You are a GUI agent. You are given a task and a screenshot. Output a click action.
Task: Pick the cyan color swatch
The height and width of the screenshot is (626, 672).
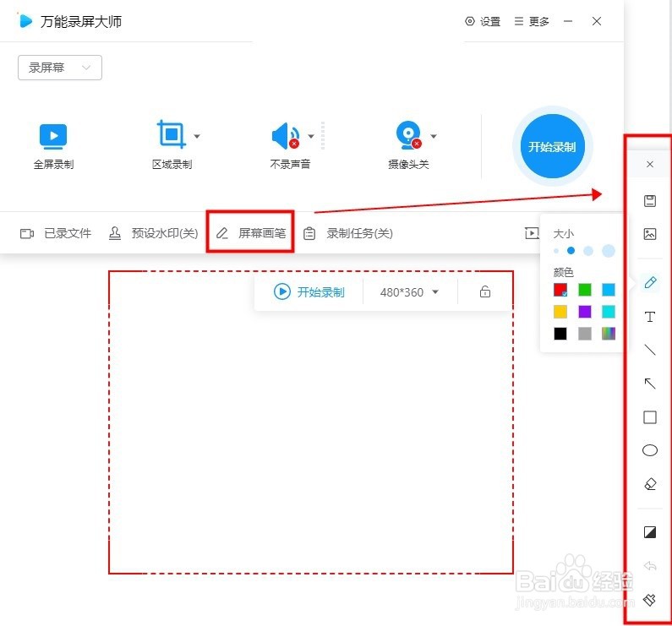coord(608,312)
